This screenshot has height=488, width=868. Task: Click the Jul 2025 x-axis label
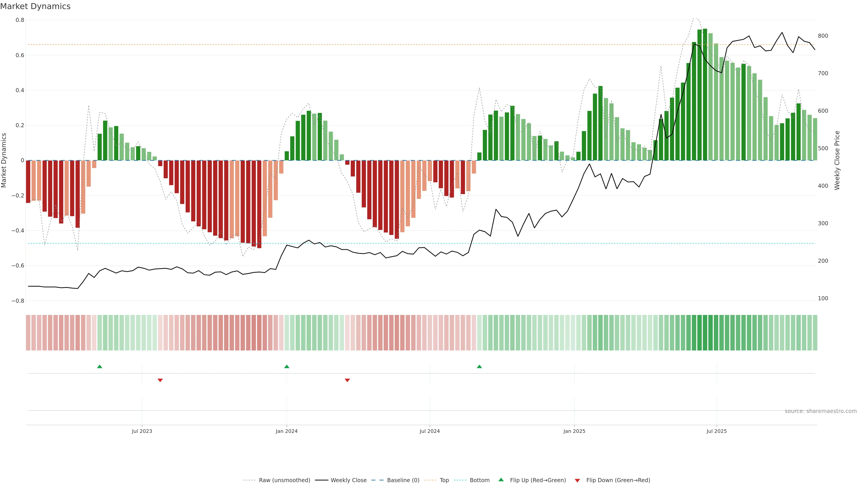716,431
